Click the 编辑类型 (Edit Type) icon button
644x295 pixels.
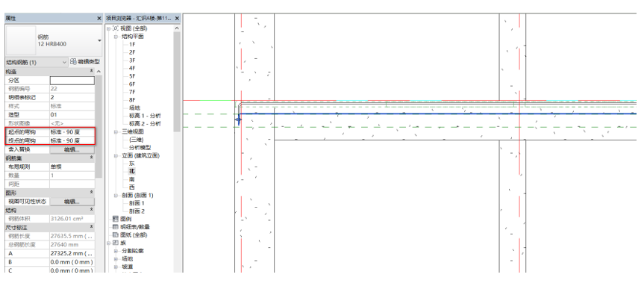coord(74,62)
